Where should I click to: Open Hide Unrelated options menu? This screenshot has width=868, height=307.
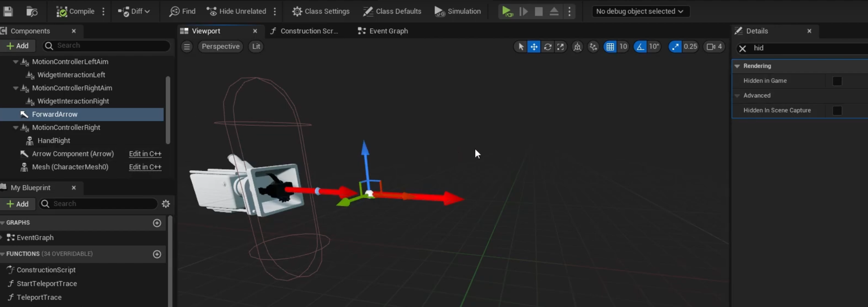pyautogui.click(x=275, y=11)
